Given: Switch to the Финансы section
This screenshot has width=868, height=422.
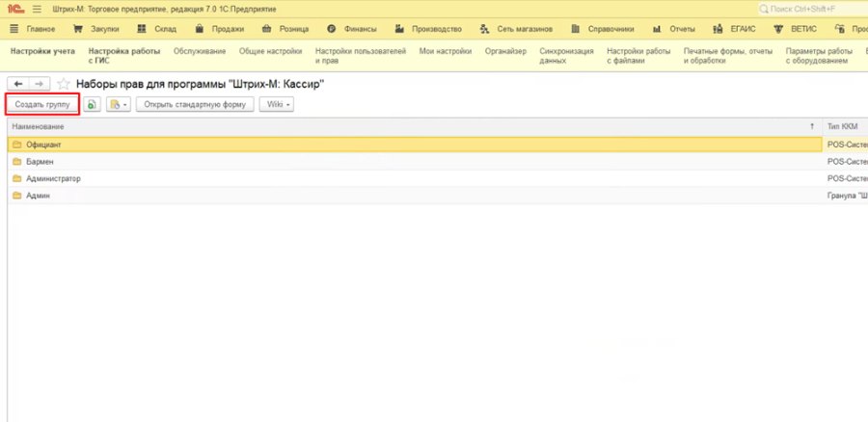Looking at the screenshot, I should point(352,29).
